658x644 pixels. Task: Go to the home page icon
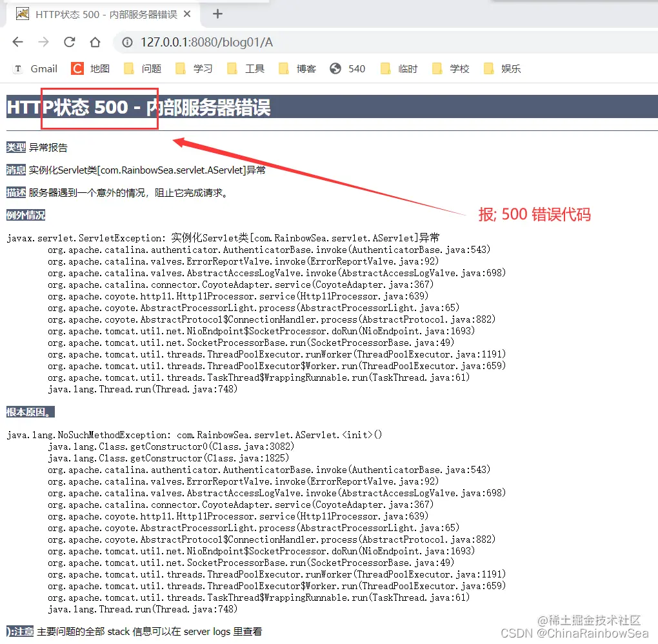click(x=95, y=42)
